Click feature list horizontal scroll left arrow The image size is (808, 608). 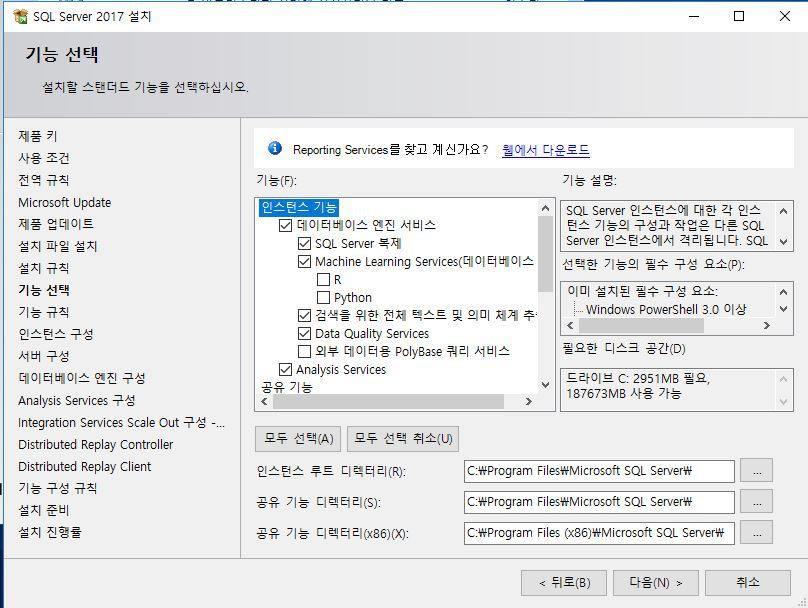(264, 401)
